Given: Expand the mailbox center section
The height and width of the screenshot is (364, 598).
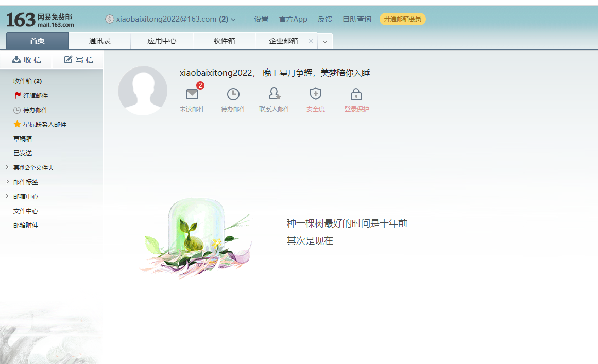Looking at the screenshot, I should (7, 196).
